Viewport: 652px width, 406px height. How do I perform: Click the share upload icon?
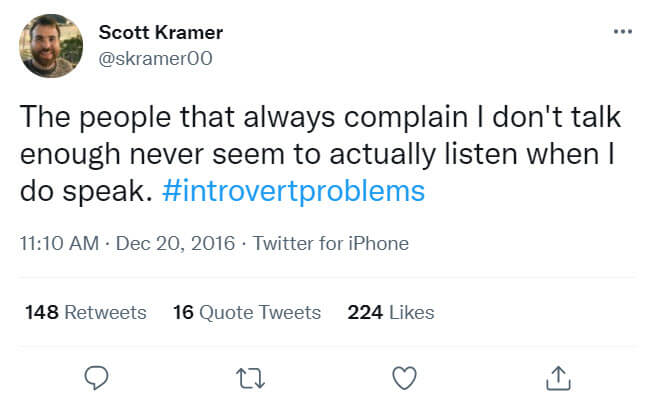pyautogui.click(x=559, y=377)
